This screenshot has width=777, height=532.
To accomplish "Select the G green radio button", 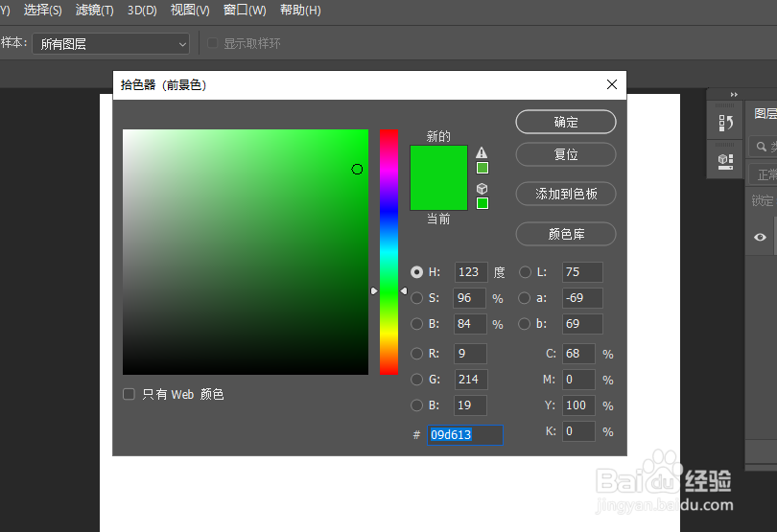I will (416, 379).
